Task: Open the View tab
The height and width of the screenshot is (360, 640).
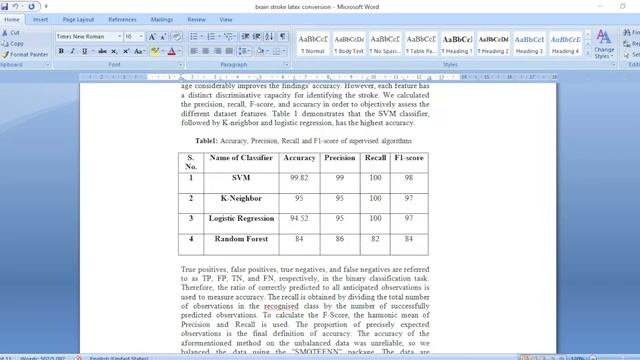Action: point(226,20)
